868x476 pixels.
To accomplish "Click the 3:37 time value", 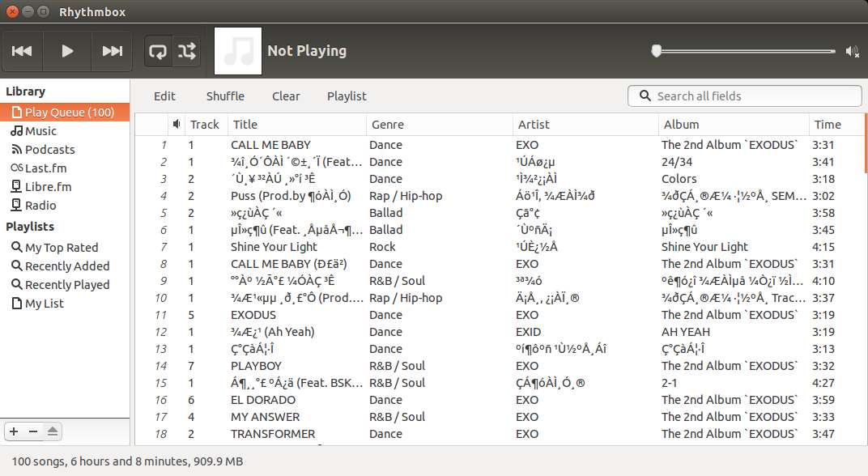I will pos(823,298).
